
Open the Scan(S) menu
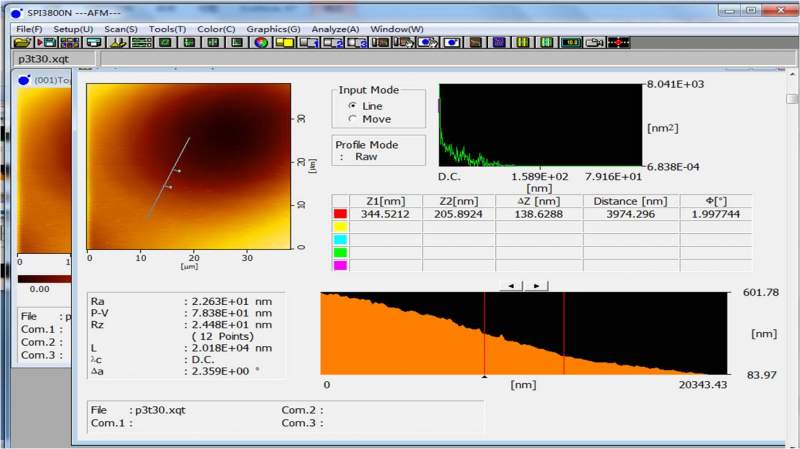click(121, 29)
